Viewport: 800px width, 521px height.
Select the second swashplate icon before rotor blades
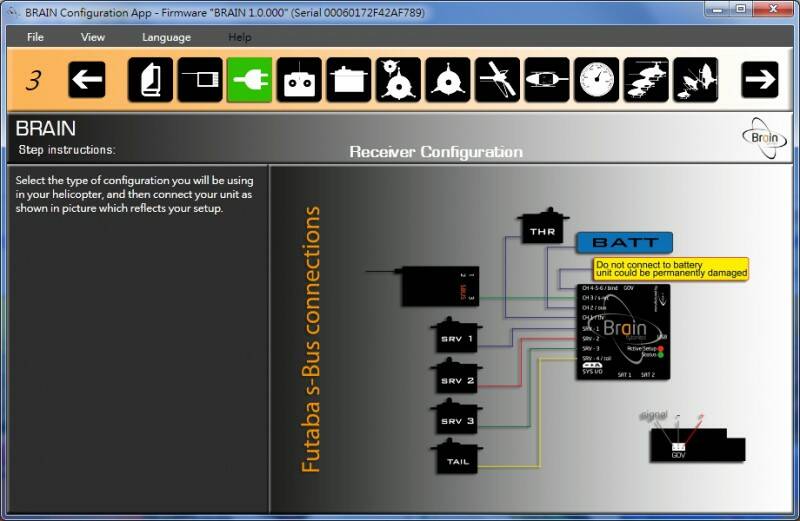click(x=447, y=80)
